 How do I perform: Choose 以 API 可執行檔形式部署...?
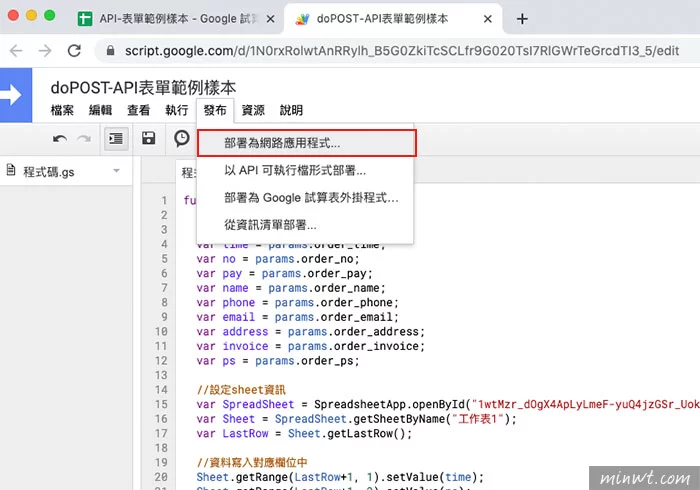[305, 170]
